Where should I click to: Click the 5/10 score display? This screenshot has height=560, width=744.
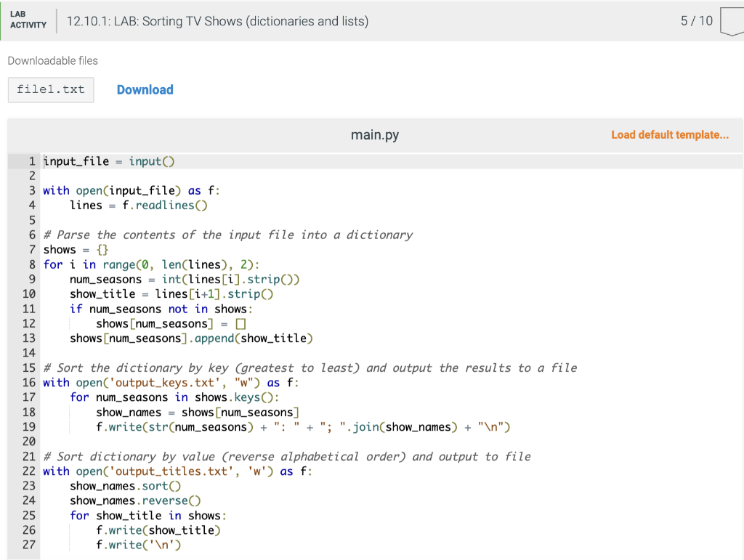tap(699, 20)
